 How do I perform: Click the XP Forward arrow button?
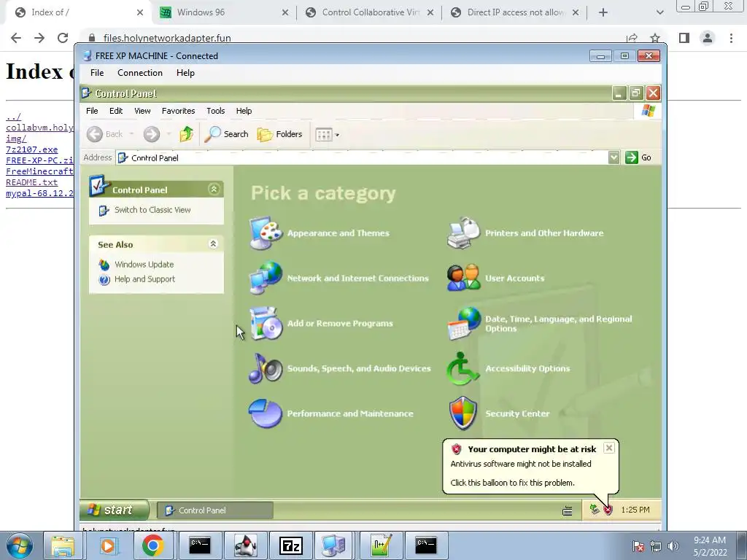152,134
